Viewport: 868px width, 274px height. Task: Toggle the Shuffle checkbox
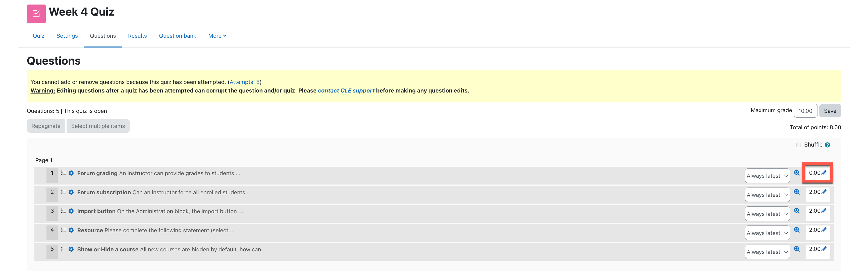tap(798, 145)
